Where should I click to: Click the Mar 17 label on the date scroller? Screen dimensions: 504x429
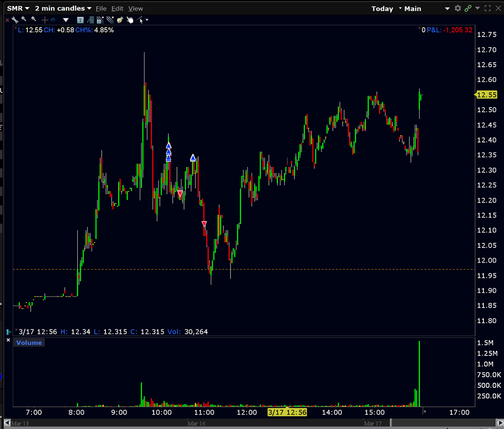[373, 424]
